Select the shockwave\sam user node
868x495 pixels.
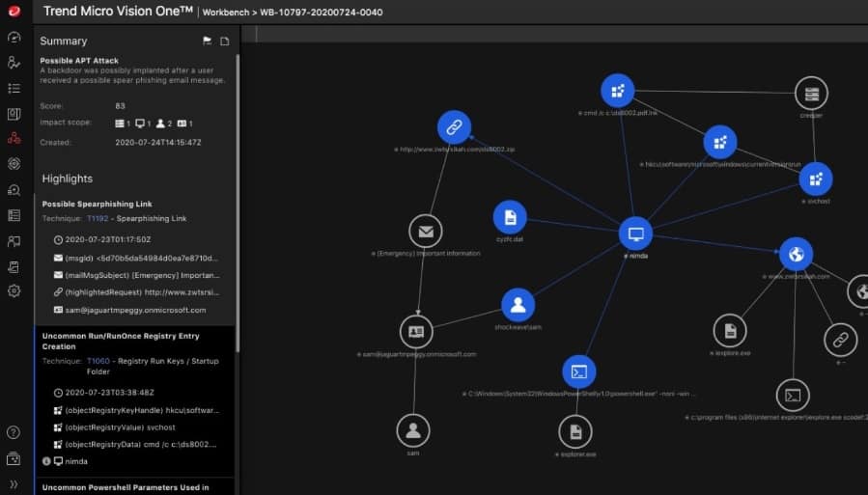click(518, 305)
